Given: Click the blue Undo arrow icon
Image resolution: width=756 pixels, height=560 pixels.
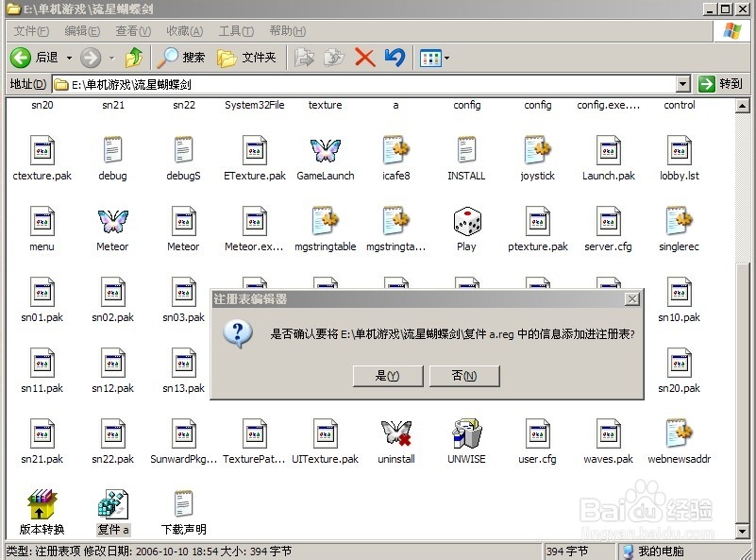Looking at the screenshot, I should 395,58.
